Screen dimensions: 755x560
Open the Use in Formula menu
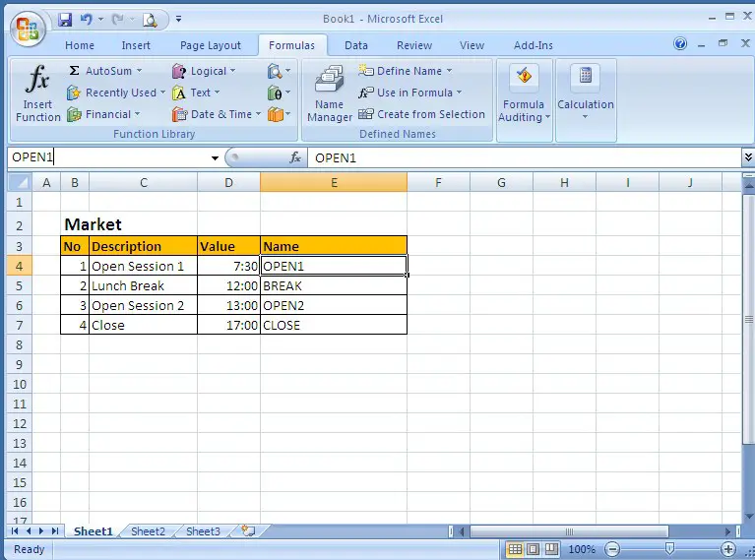(409, 93)
